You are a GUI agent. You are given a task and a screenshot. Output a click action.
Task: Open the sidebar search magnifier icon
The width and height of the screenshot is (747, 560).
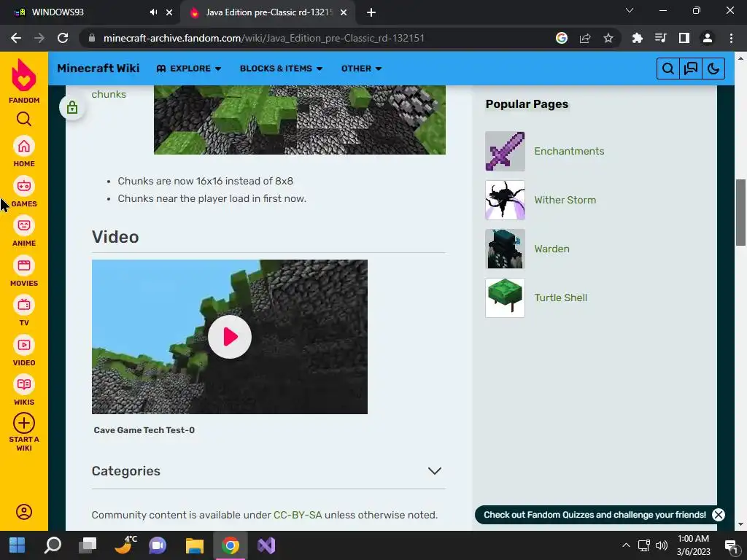click(x=24, y=119)
